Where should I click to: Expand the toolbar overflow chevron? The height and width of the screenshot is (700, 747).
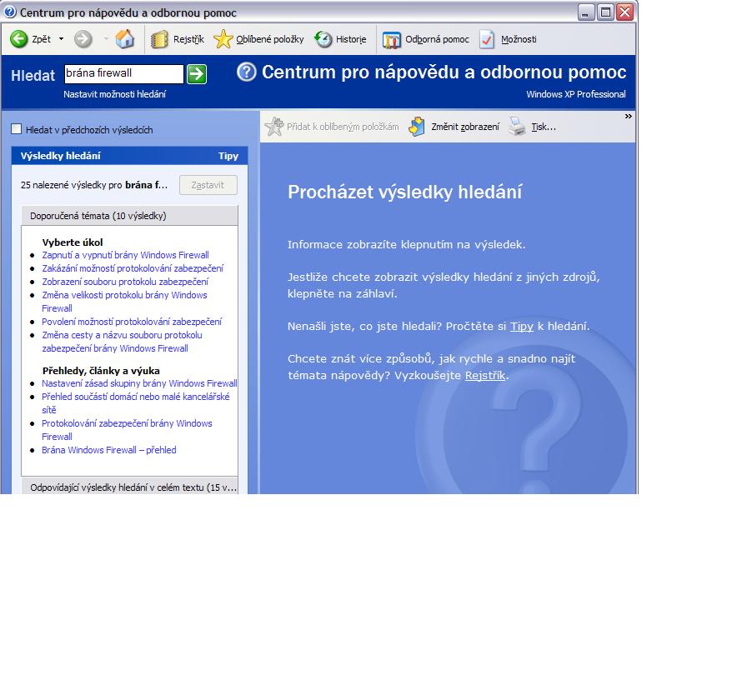(x=629, y=116)
